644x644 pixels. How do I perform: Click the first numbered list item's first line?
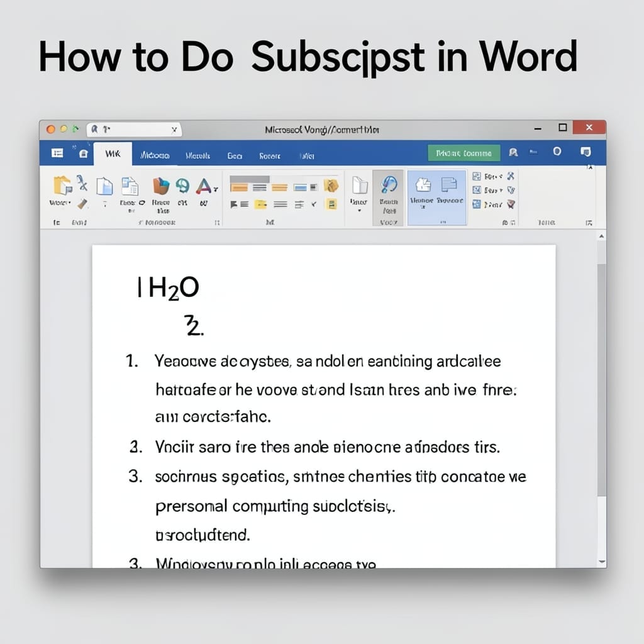point(327,362)
